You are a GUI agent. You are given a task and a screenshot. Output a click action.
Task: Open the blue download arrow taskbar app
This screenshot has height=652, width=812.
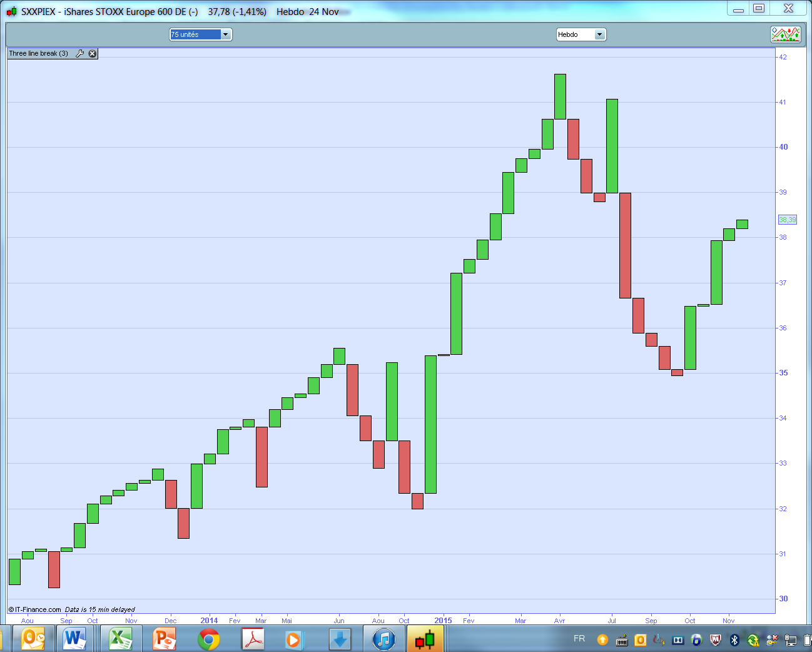click(340, 639)
